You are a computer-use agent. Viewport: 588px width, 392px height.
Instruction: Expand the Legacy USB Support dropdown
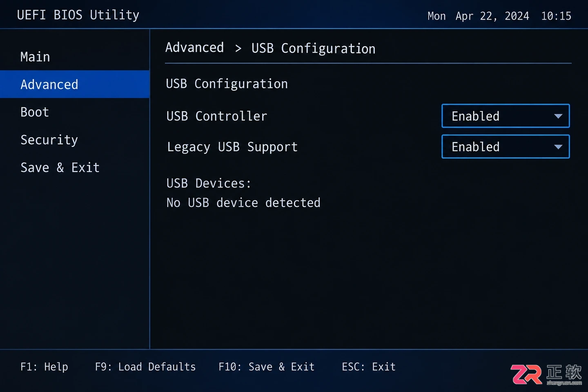click(506, 147)
